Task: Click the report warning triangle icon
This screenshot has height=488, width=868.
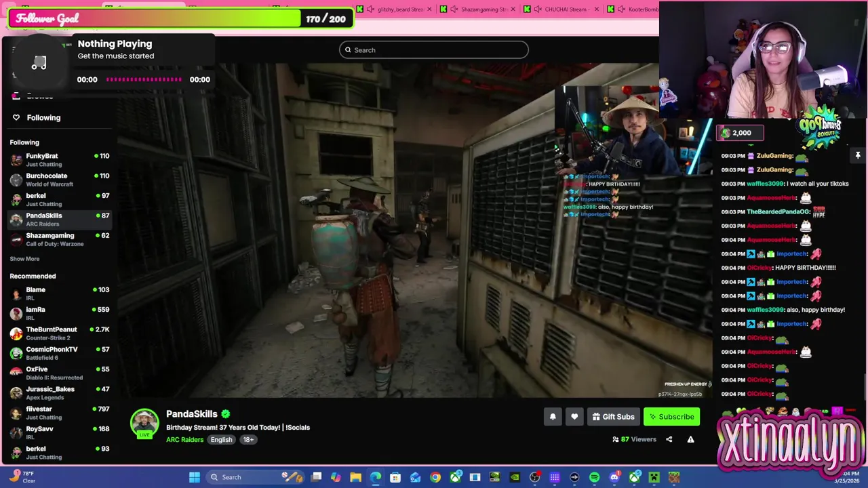Action: click(x=690, y=439)
